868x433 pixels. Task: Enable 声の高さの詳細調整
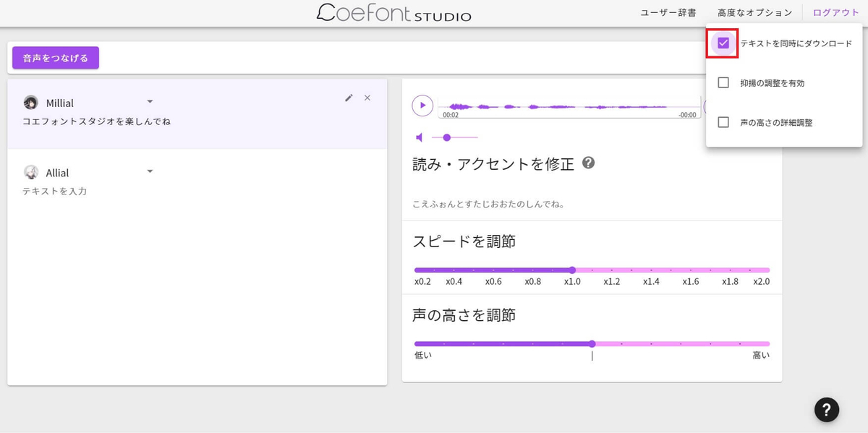click(723, 122)
